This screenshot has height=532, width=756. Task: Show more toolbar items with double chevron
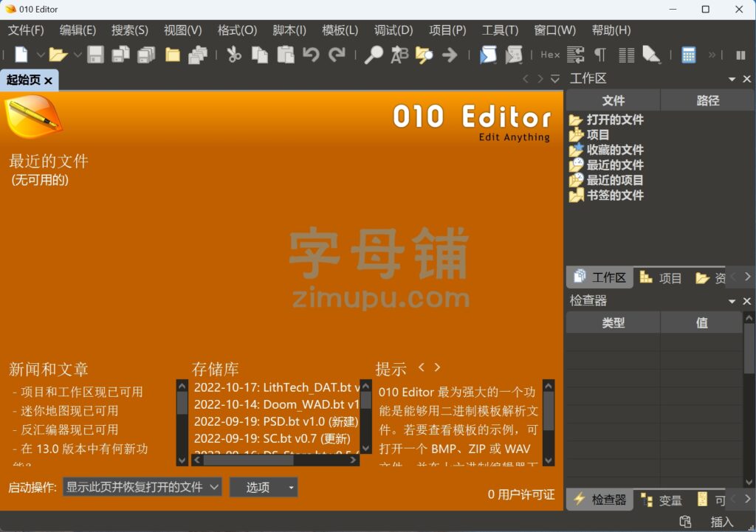712,55
